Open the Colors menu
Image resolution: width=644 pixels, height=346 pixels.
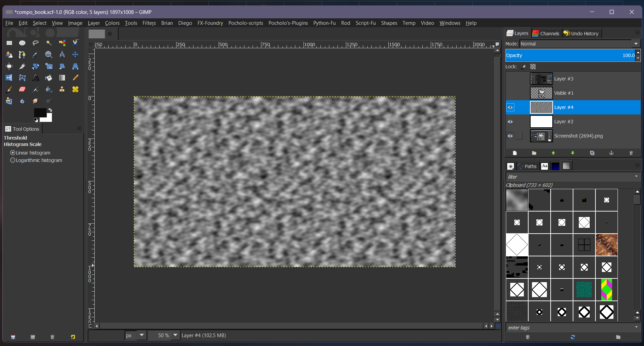click(x=112, y=23)
